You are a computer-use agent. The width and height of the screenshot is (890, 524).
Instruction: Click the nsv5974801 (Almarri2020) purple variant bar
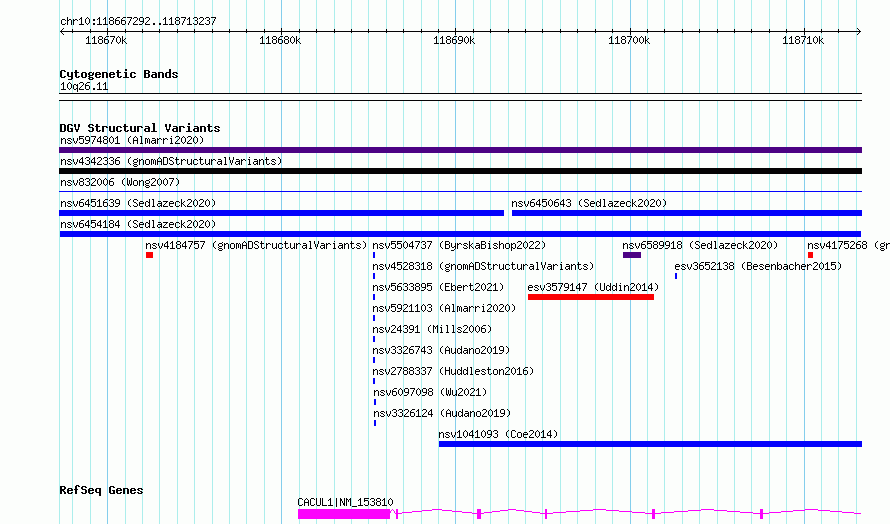pyautogui.click(x=460, y=150)
